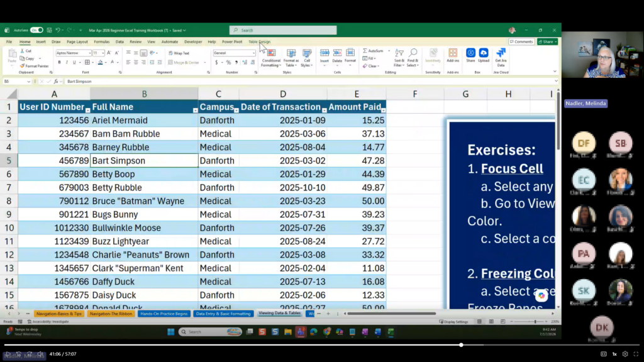This screenshot has width=644, height=362.
Task: Toggle Center horizontal alignment
Action: coord(136,62)
